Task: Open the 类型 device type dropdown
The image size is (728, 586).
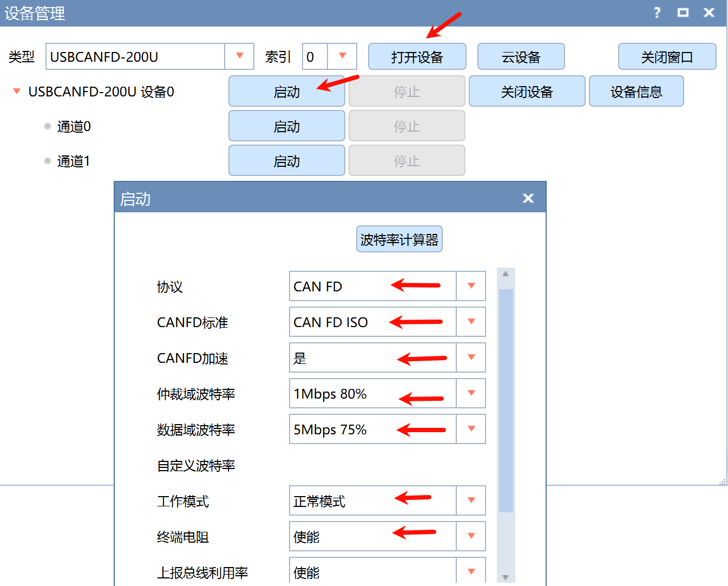Action: click(x=239, y=56)
